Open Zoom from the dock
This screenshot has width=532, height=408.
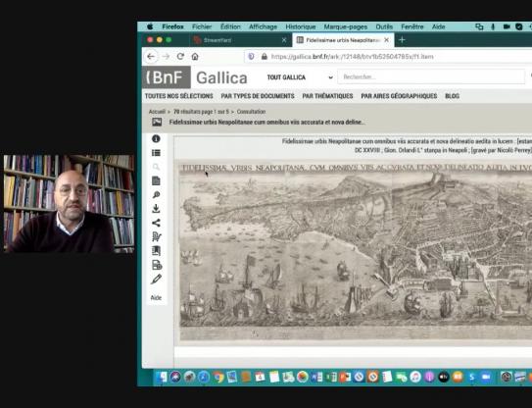pos(486,377)
